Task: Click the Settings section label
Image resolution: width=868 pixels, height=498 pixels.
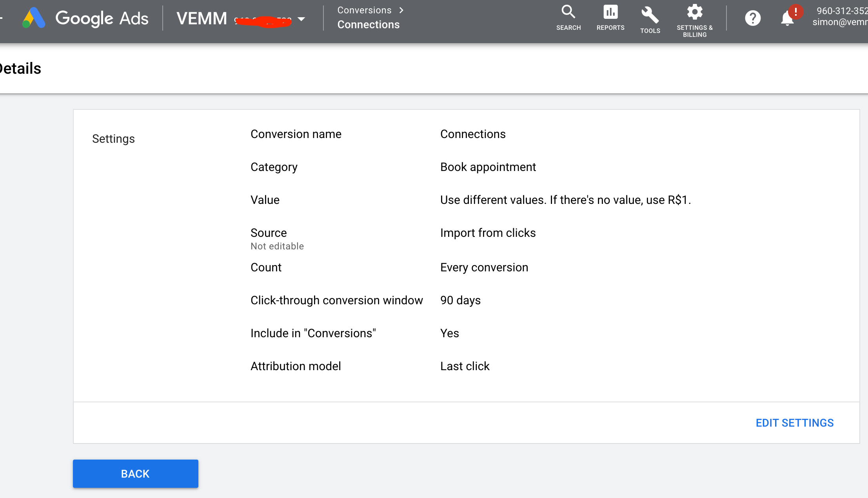Action: (x=113, y=138)
